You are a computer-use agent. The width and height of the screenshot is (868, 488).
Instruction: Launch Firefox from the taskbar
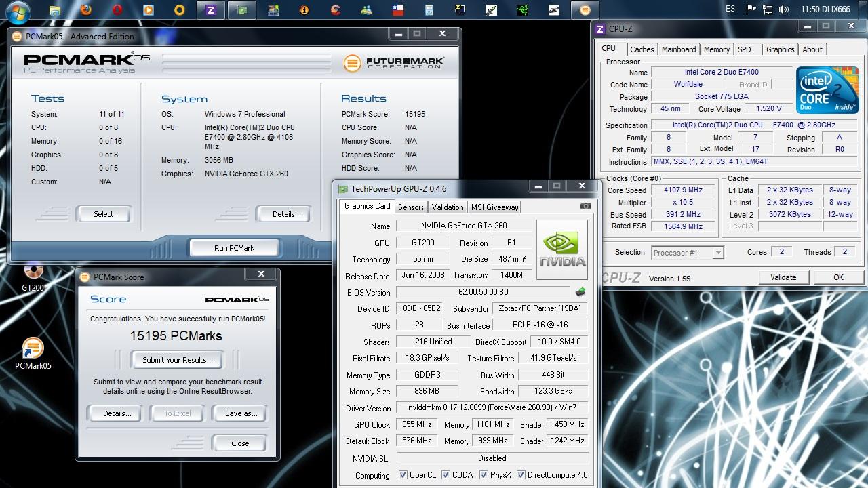coord(86,10)
